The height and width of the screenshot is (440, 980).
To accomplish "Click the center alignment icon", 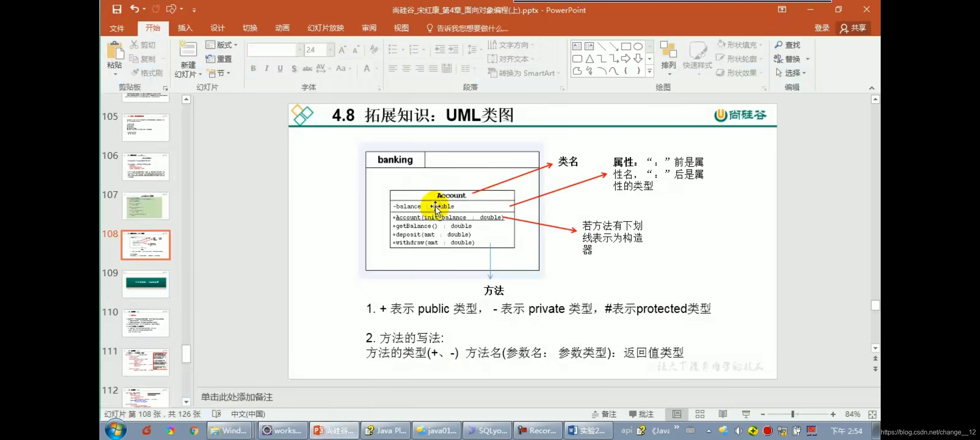I will (406, 68).
